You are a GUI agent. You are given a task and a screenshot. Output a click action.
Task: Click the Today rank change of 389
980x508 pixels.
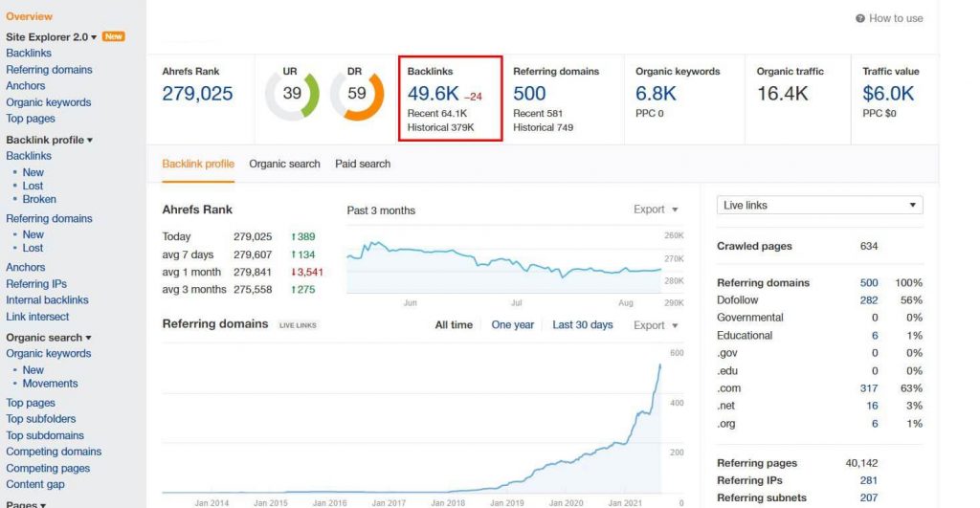[302, 237]
